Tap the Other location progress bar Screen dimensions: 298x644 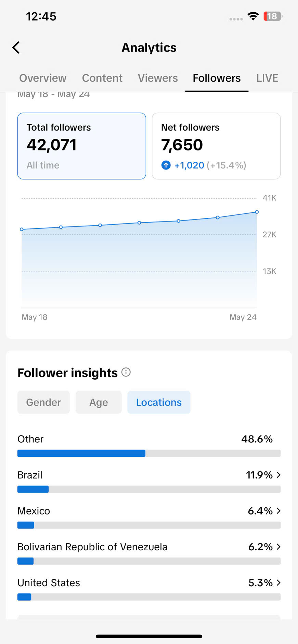149,453
